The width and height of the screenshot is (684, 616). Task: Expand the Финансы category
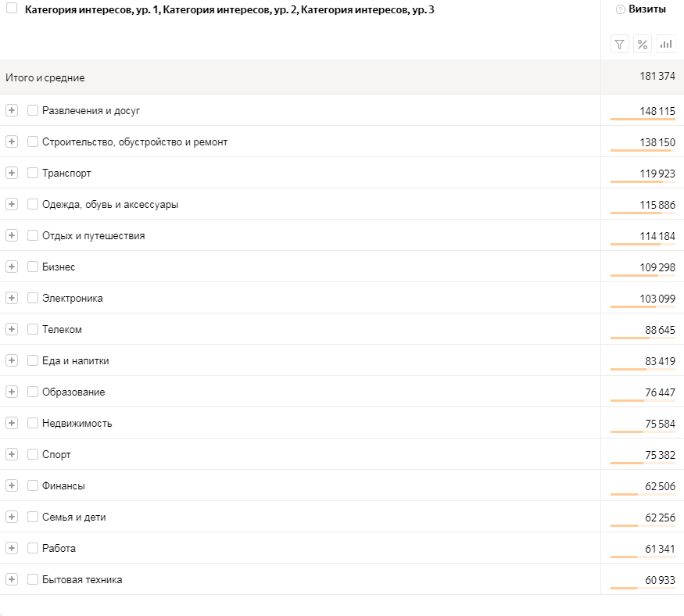[x=12, y=485]
